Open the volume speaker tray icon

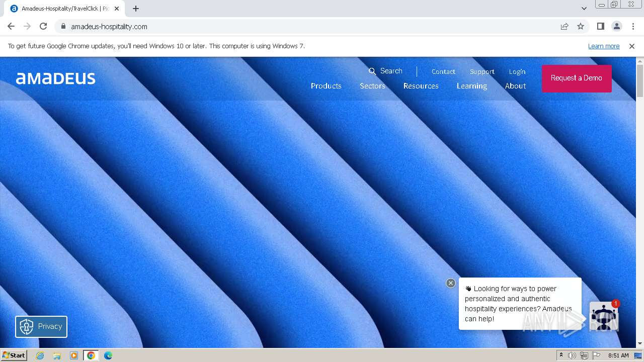coord(572,355)
